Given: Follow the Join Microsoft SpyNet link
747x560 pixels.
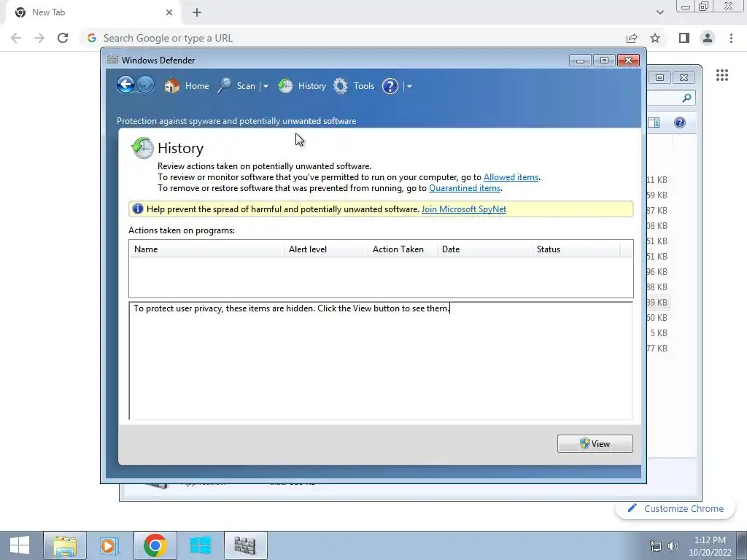Looking at the screenshot, I should 463,209.
